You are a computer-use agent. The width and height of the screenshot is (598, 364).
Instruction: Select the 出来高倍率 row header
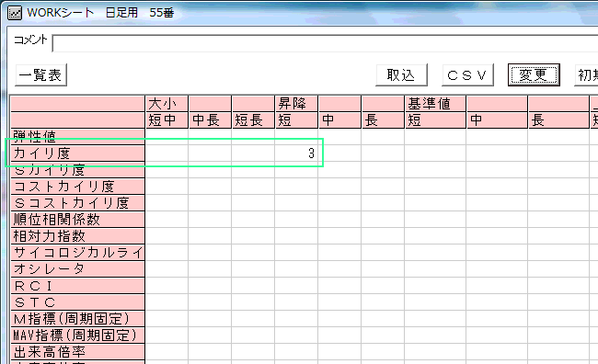(78, 352)
